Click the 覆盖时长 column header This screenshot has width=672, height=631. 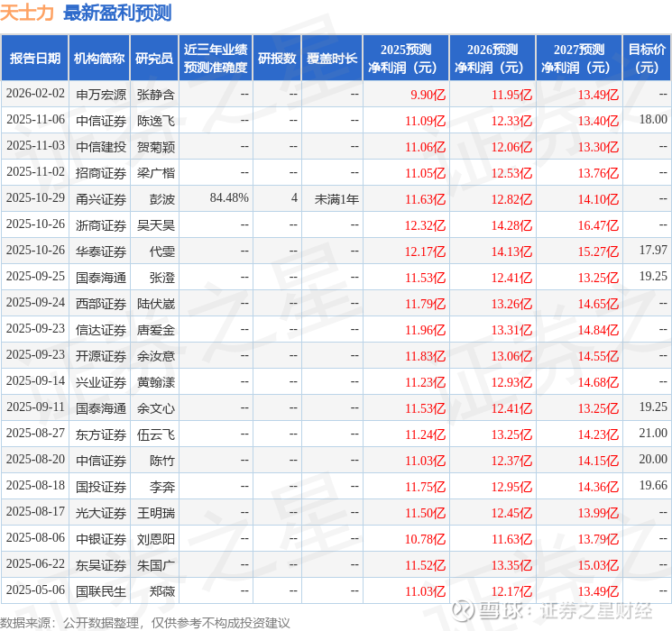(x=332, y=59)
